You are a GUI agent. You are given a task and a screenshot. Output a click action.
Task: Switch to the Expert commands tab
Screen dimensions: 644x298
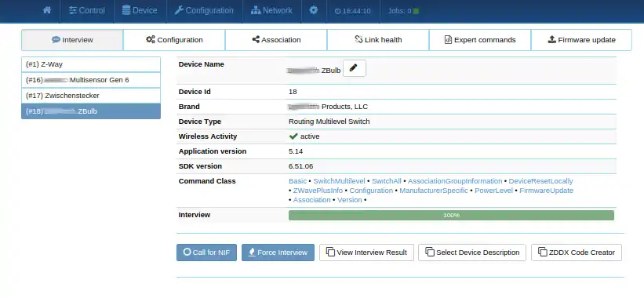coord(480,40)
